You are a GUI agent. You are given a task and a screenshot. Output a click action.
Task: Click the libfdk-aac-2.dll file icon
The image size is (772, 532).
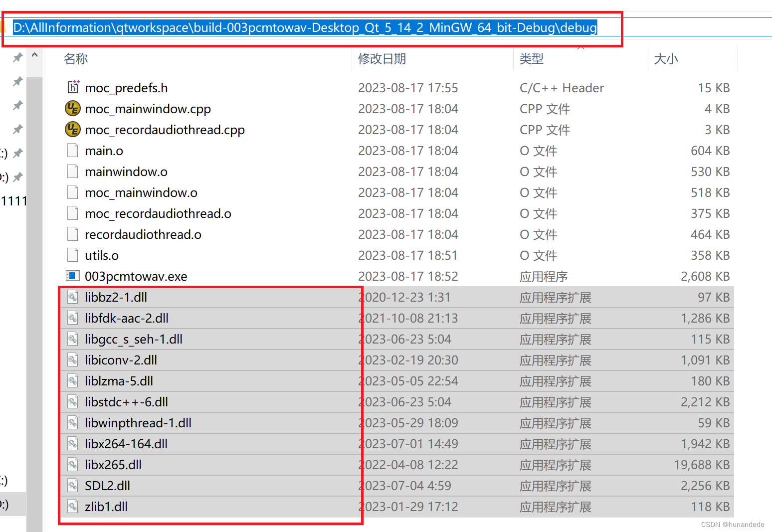(73, 318)
